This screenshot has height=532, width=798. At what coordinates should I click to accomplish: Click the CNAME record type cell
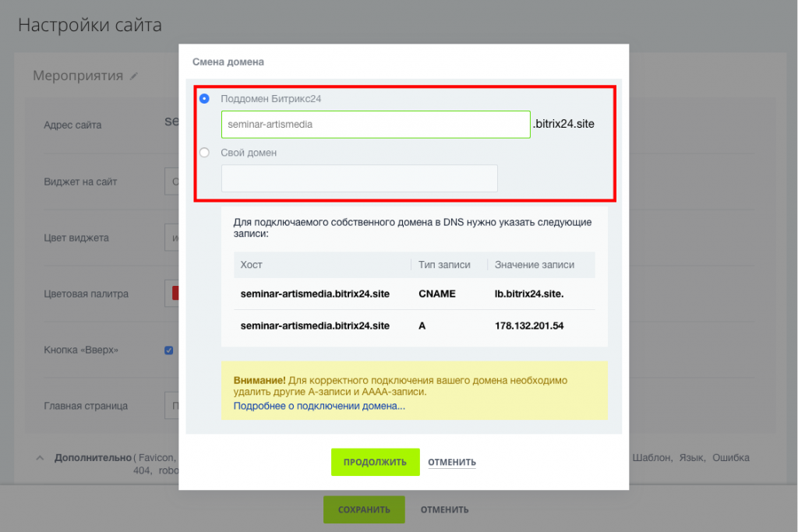coord(437,294)
